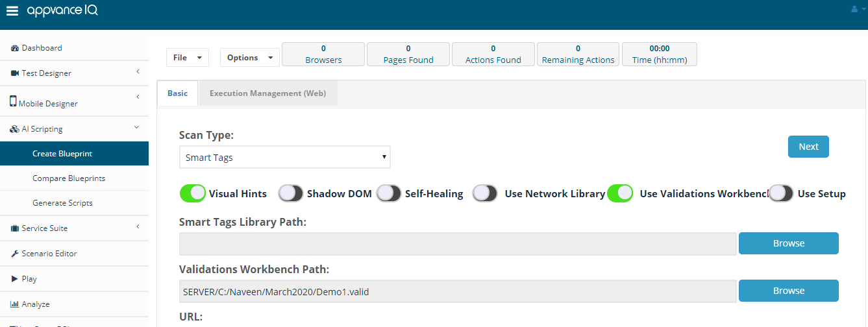868x327 pixels.
Task: Click the URL label
Action: point(191,317)
